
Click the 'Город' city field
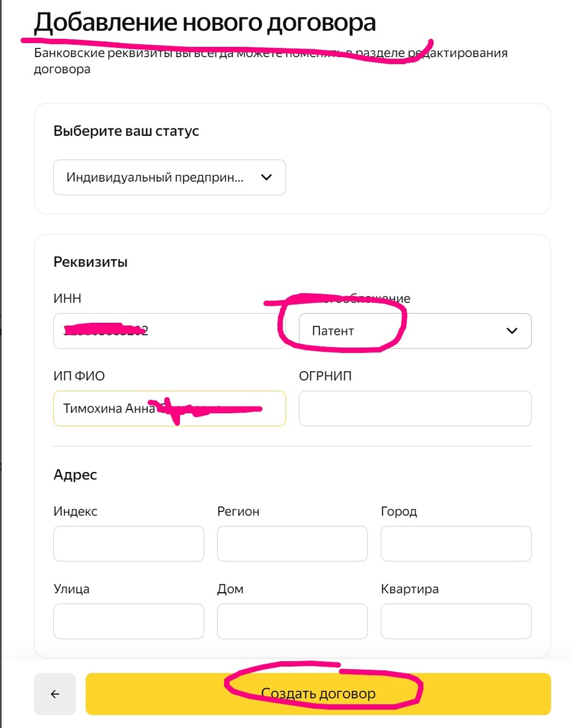tap(455, 544)
